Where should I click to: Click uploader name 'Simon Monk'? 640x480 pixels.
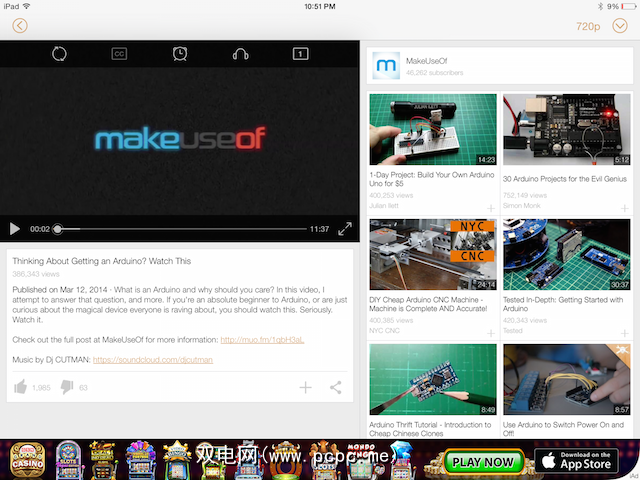(x=522, y=206)
